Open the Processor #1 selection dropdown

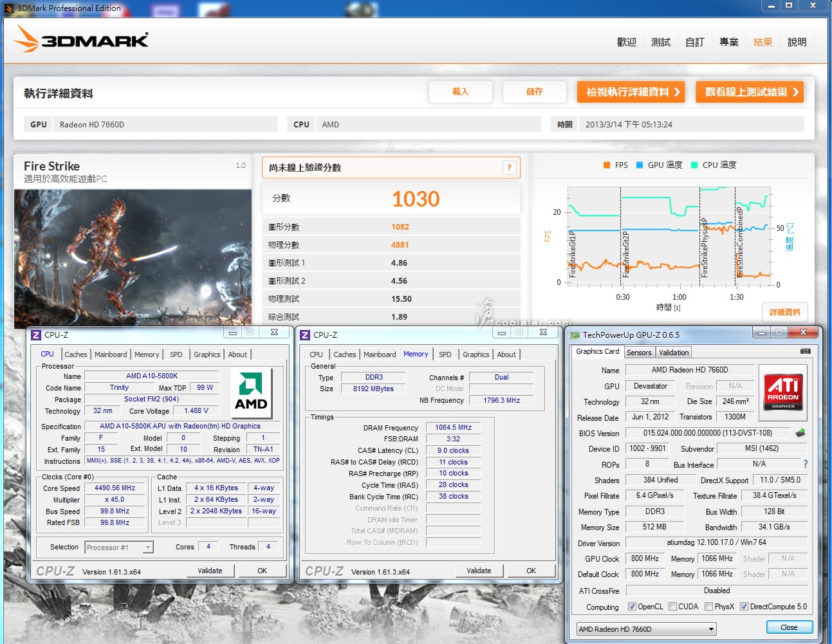119,547
